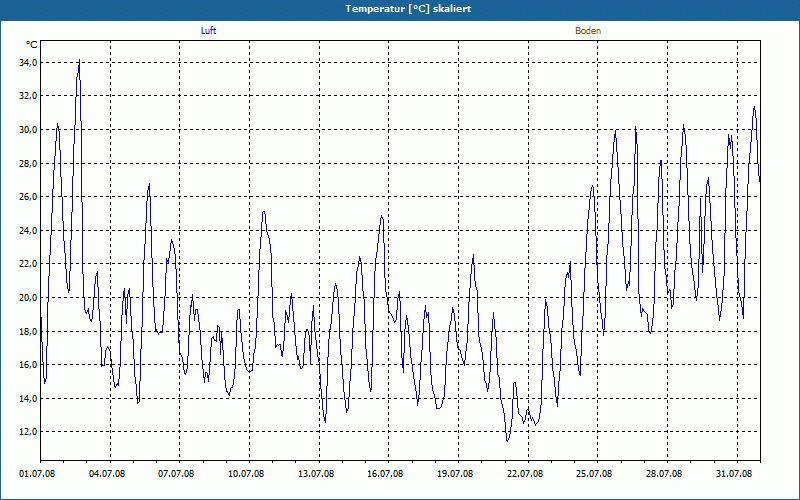Select the 30,0 y-axis label

27,130
